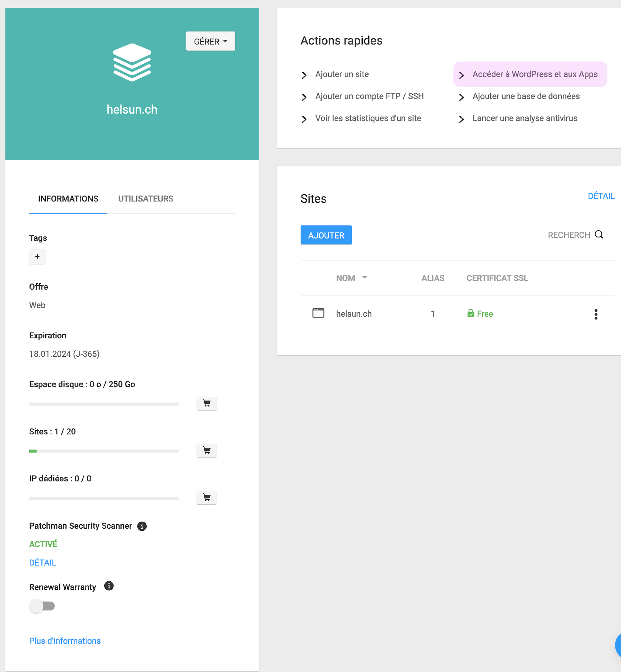The width and height of the screenshot is (621, 672).
Task: Switch to the UTILISATEURS tab
Action: (x=146, y=199)
